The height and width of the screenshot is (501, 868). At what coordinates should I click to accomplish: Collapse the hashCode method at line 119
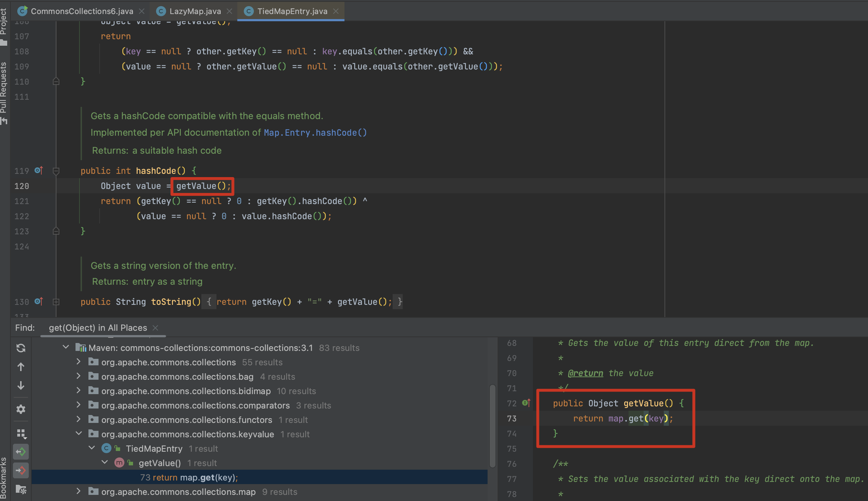tap(56, 171)
